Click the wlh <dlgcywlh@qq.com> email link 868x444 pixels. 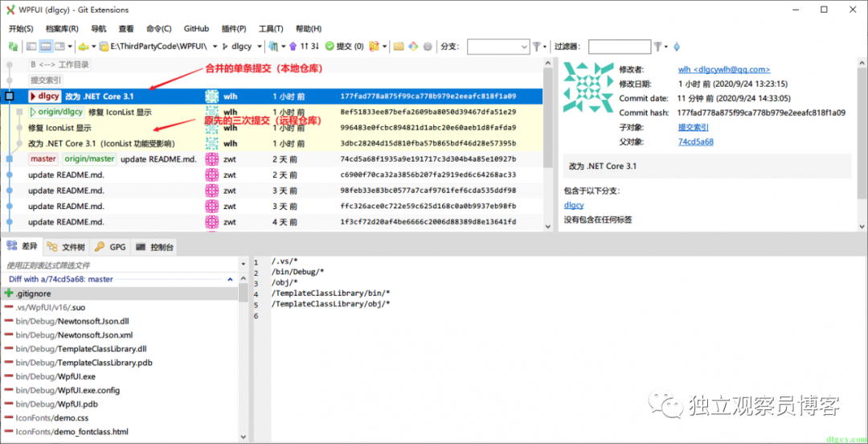pos(724,69)
